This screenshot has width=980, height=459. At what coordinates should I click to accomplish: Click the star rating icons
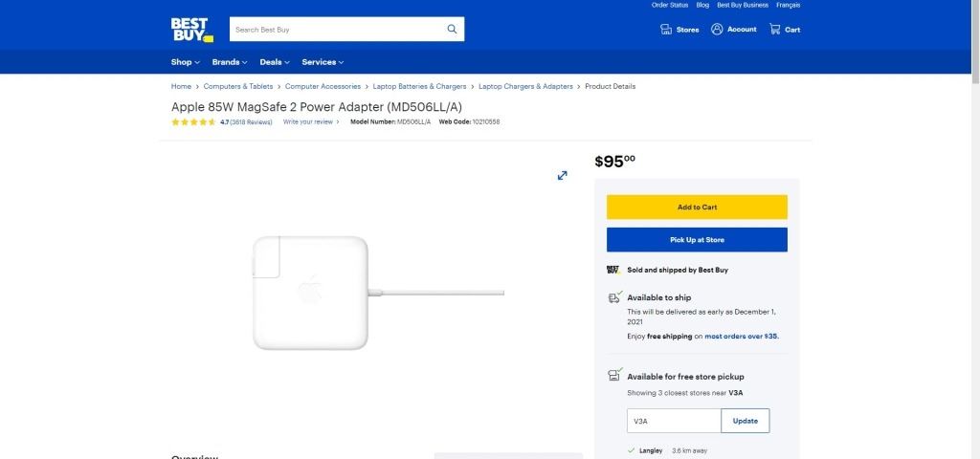193,122
